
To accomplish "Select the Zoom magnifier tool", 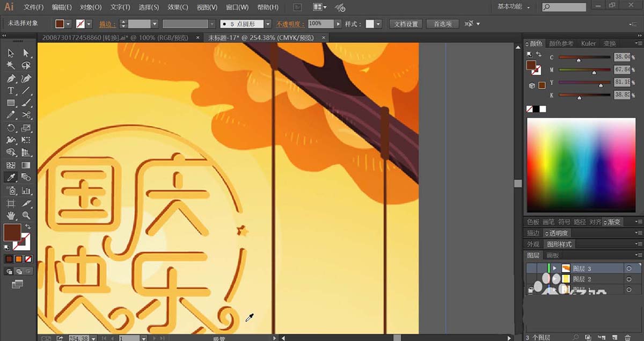I will tap(26, 216).
